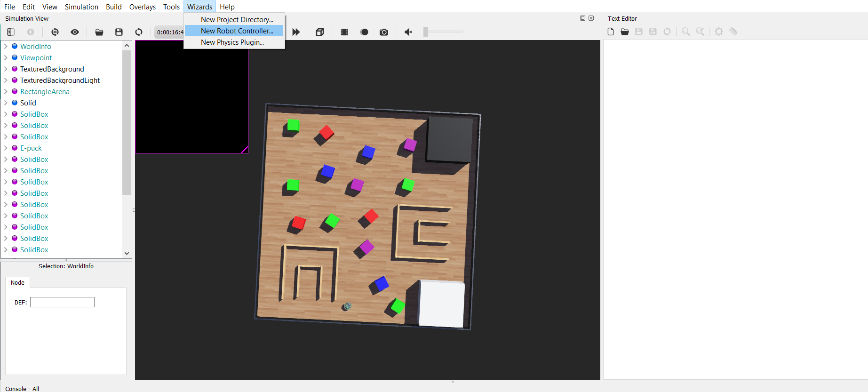Open Find magnifier in Text Editor
Image resolution: width=868 pixels, height=392 pixels.
(x=686, y=32)
